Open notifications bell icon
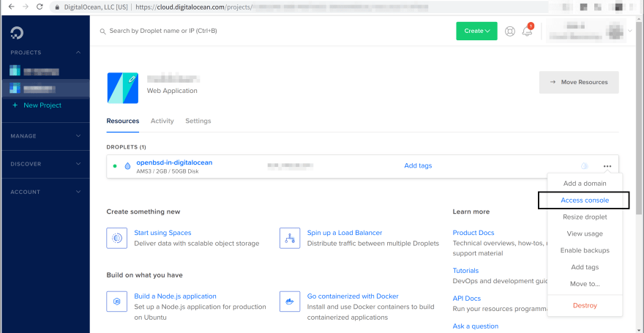 pos(527,31)
